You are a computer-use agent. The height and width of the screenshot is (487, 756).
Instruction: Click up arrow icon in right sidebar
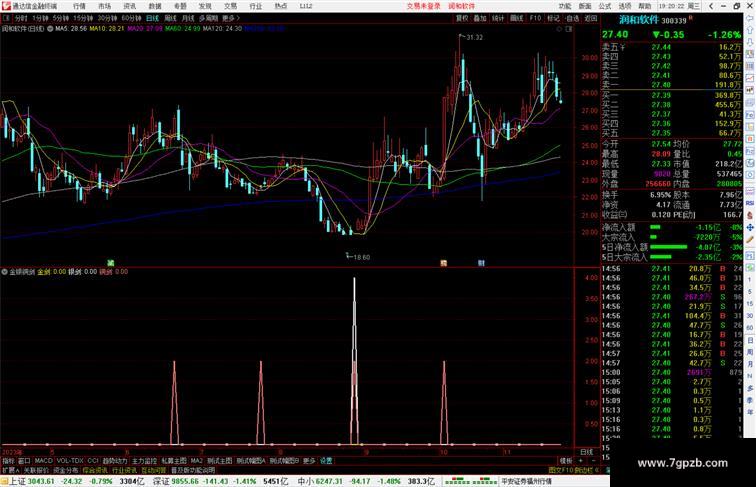pos(750,31)
